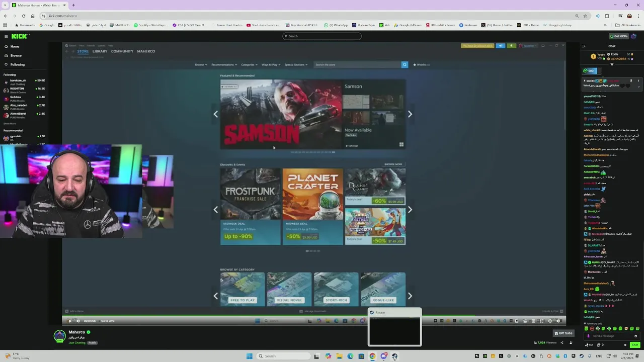The height and width of the screenshot is (362, 644).
Task: Click BROWSE MORE in Discounts & Events
Action: coord(393,164)
